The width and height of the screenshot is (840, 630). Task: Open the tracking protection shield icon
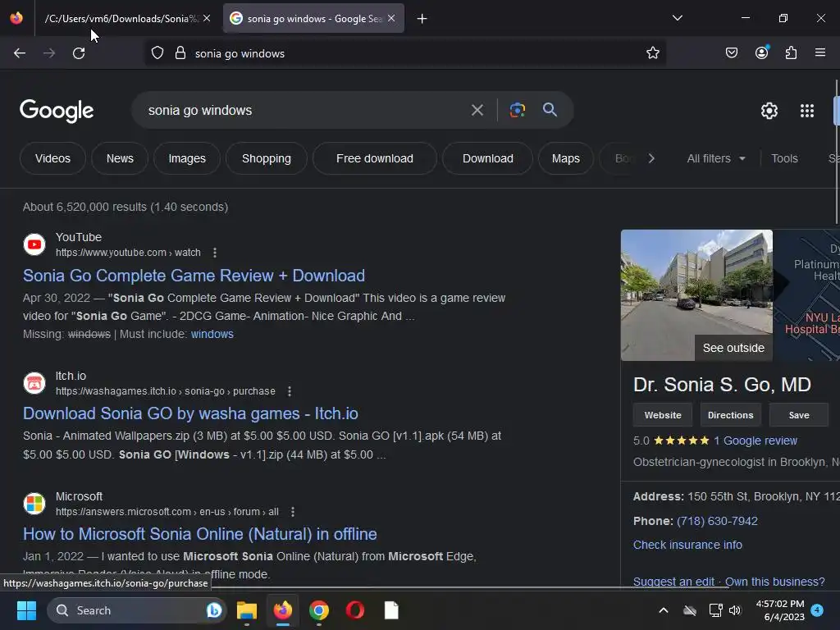[x=157, y=53]
